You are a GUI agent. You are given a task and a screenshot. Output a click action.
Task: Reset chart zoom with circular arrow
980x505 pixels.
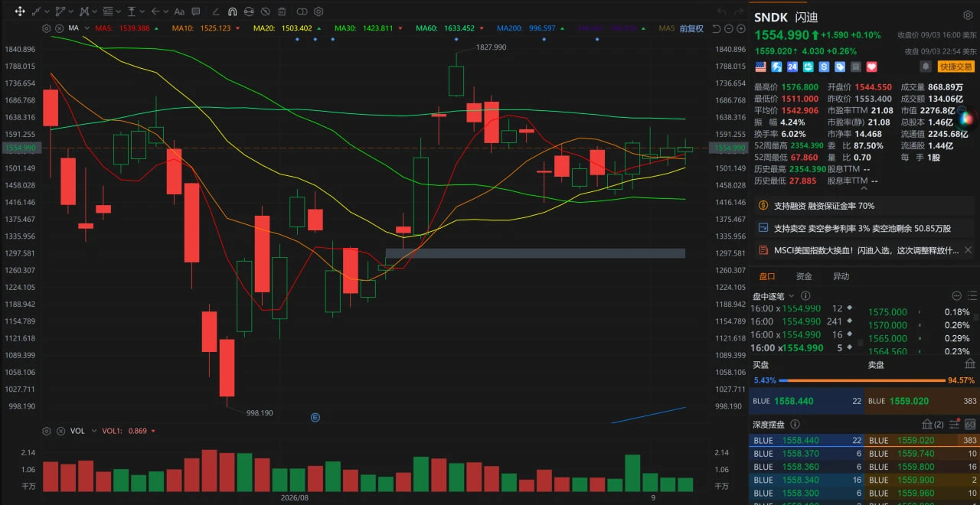pyautogui.click(x=716, y=28)
